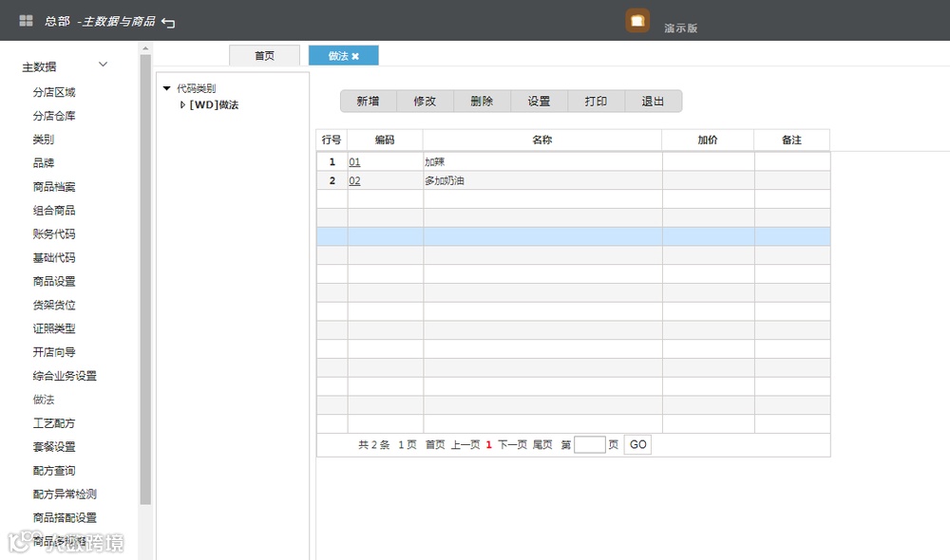
Task: Expand the [WD]做法 tree node arrow
Action: coord(182,104)
